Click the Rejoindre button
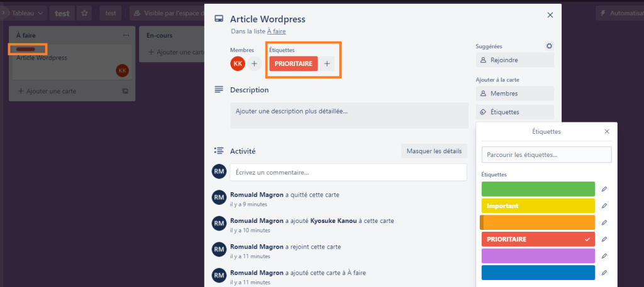This screenshot has height=287, width=644. click(x=515, y=60)
